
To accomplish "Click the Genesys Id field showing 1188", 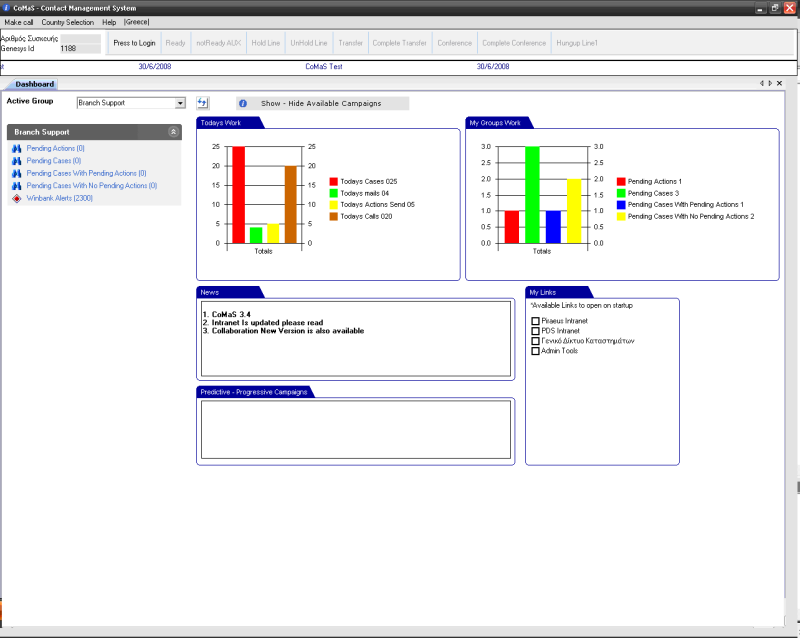I will 80,48.
